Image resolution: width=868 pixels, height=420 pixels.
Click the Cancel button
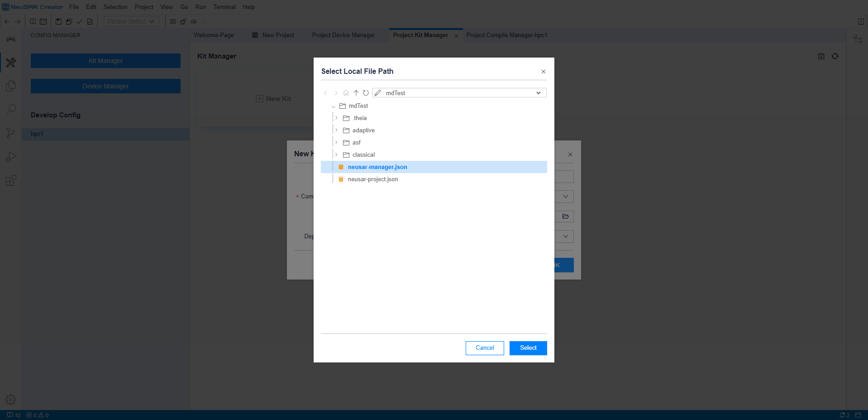pyautogui.click(x=484, y=348)
